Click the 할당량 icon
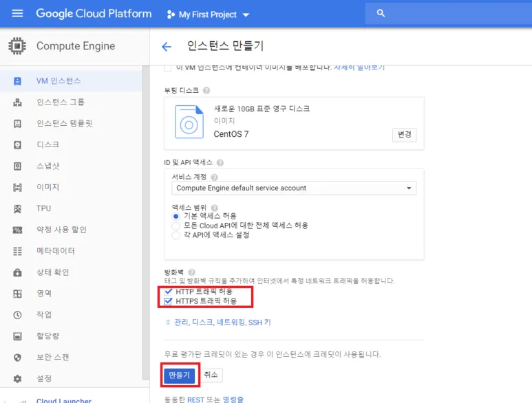 17,336
